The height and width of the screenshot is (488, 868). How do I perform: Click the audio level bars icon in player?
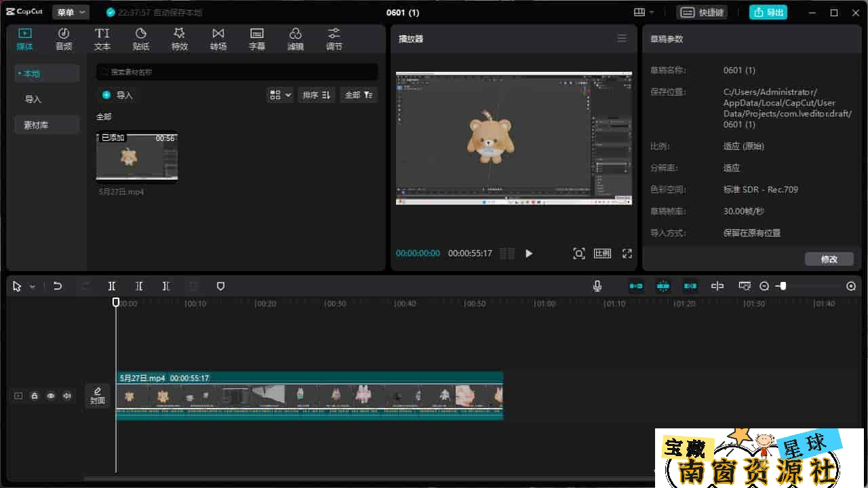click(507, 253)
